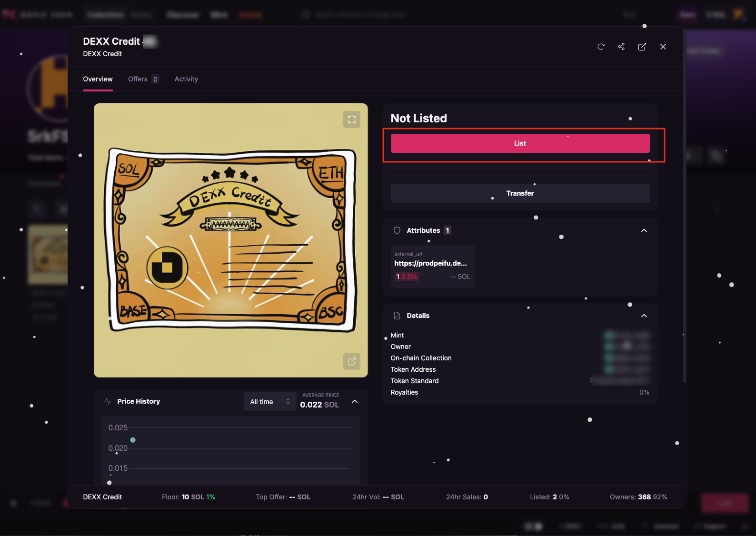Click the Details document icon
The height and width of the screenshot is (536, 756).
coord(397,316)
